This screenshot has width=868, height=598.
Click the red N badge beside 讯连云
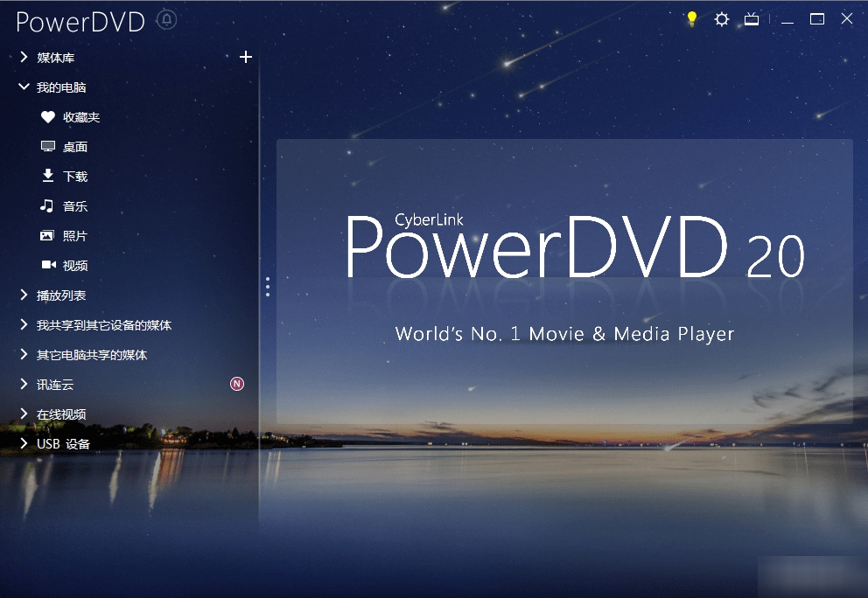coord(236,384)
